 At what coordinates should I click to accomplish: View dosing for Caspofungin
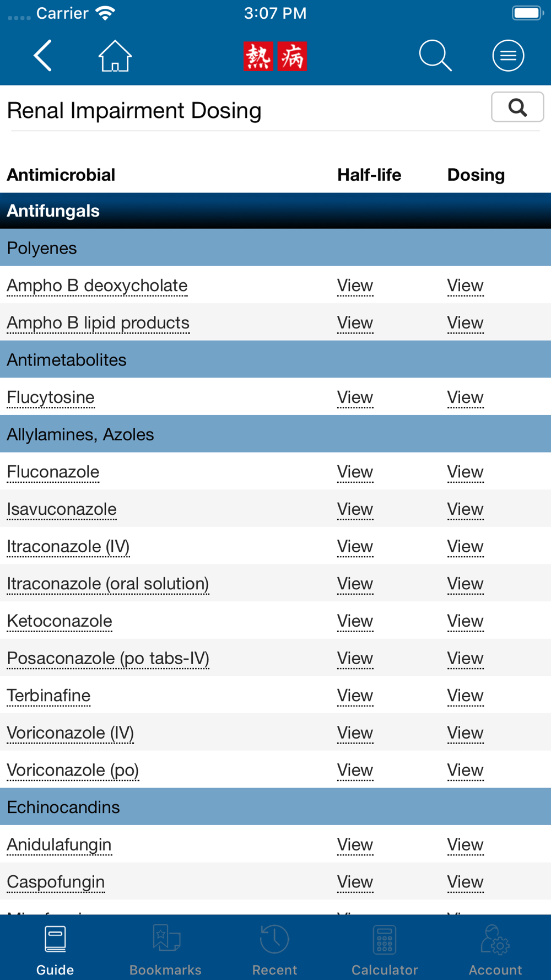click(465, 882)
